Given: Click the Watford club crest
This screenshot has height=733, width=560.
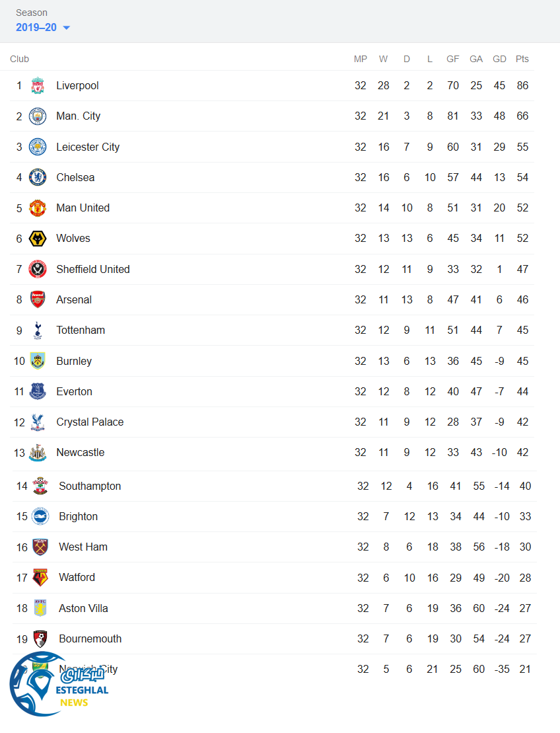Looking at the screenshot, I should (40, 578).
